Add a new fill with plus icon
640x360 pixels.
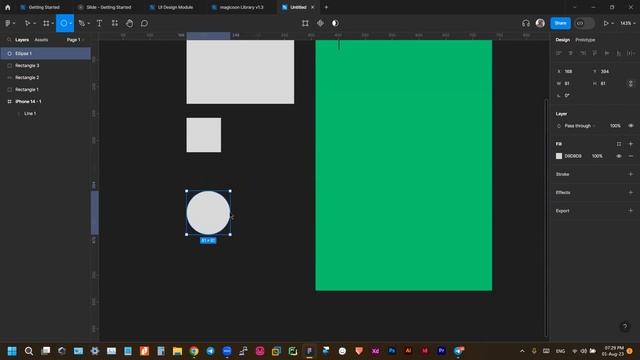tap(631, 144)
